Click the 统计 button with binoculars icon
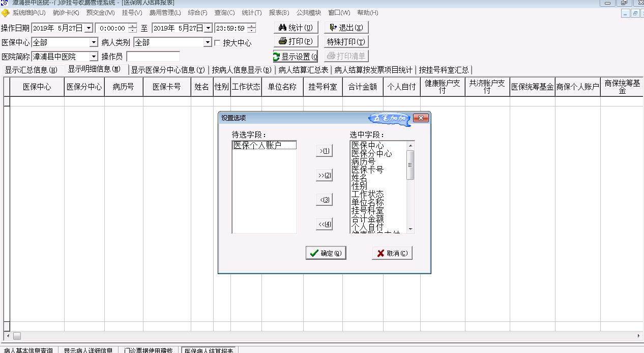The height and width of the screenshot is (353, 644). pos(296,28)
